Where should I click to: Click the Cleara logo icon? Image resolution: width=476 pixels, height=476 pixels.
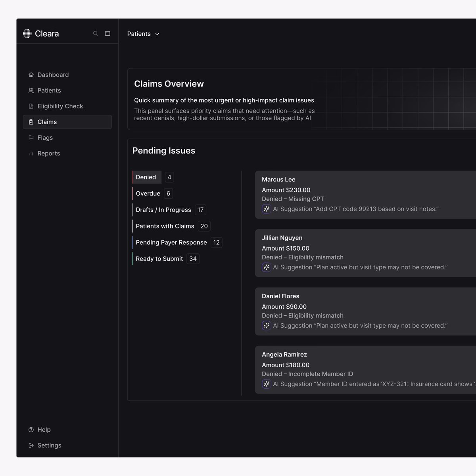(x=27, y=34)
